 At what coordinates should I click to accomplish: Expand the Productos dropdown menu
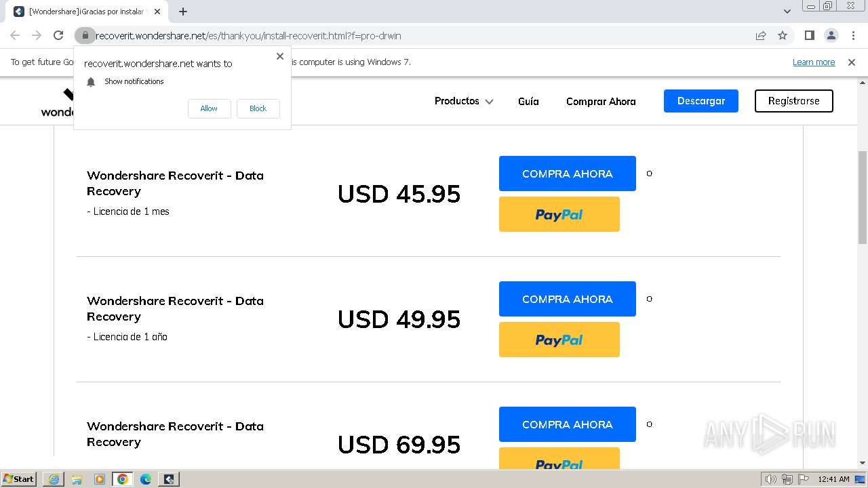click(x=464, y=101)
